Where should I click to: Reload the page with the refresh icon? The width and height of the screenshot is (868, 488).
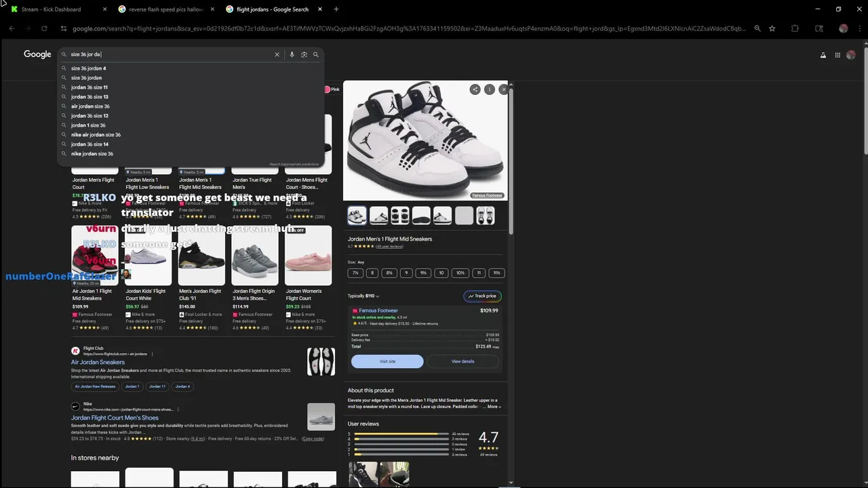(x=44, y=28)
